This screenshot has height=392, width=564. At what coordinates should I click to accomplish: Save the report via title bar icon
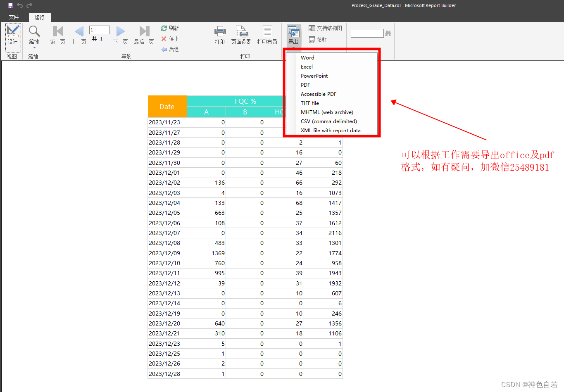10,5
